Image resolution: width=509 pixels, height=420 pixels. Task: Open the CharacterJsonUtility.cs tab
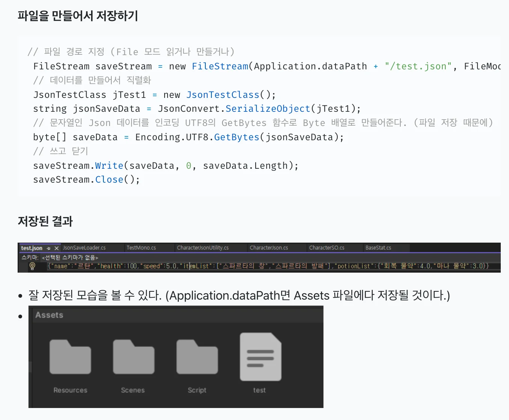coord(202,248)
